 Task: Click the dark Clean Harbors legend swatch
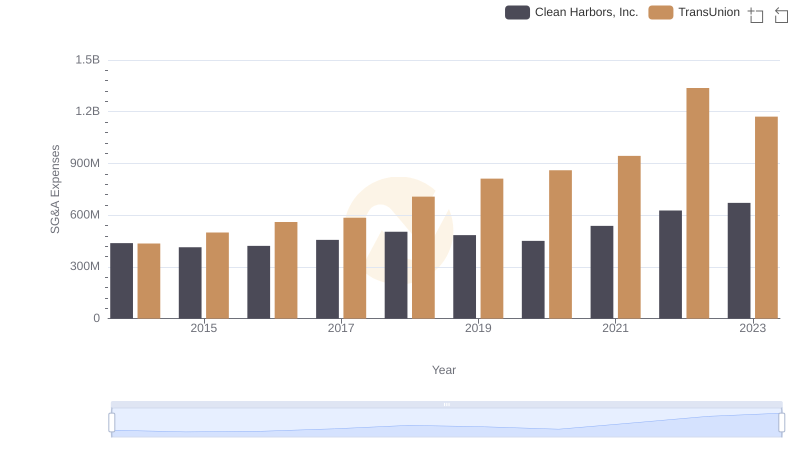tap(517, 12)
